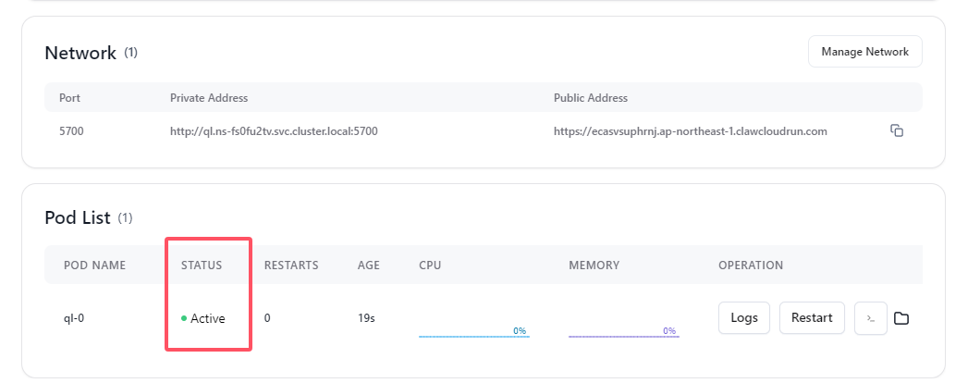Select the pod name ql-0
980x383 pixels.
click(74, 318)
